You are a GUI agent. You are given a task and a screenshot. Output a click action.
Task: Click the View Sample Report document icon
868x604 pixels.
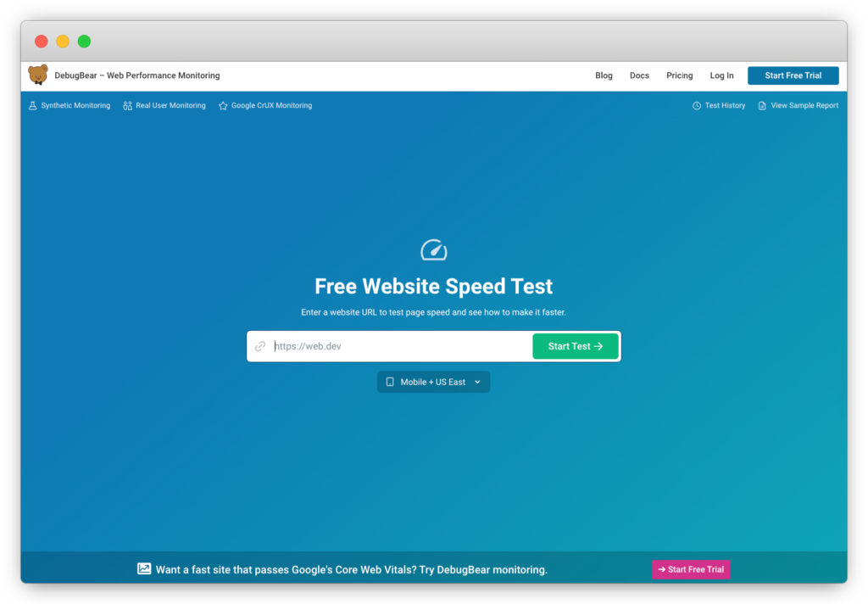click(762, 106)
